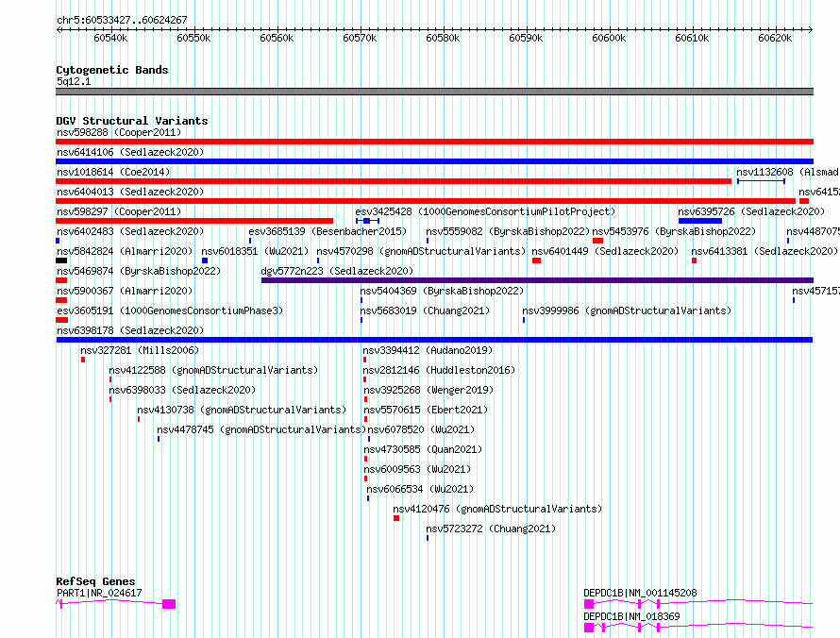Open DEPDC1B|NM_001145208 gene entry
The width and height of the screenshot is (840, 638).
[640, 593]
